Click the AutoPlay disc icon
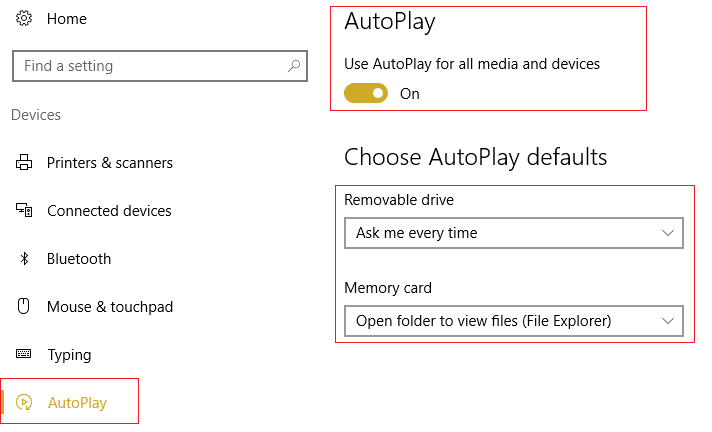 pos(24,402)
